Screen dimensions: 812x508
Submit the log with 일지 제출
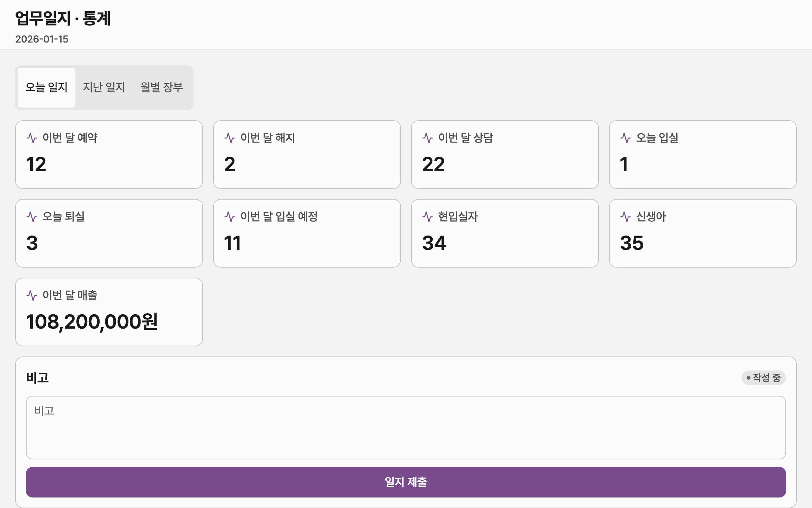pyautogui.click(x=406, y=482)
